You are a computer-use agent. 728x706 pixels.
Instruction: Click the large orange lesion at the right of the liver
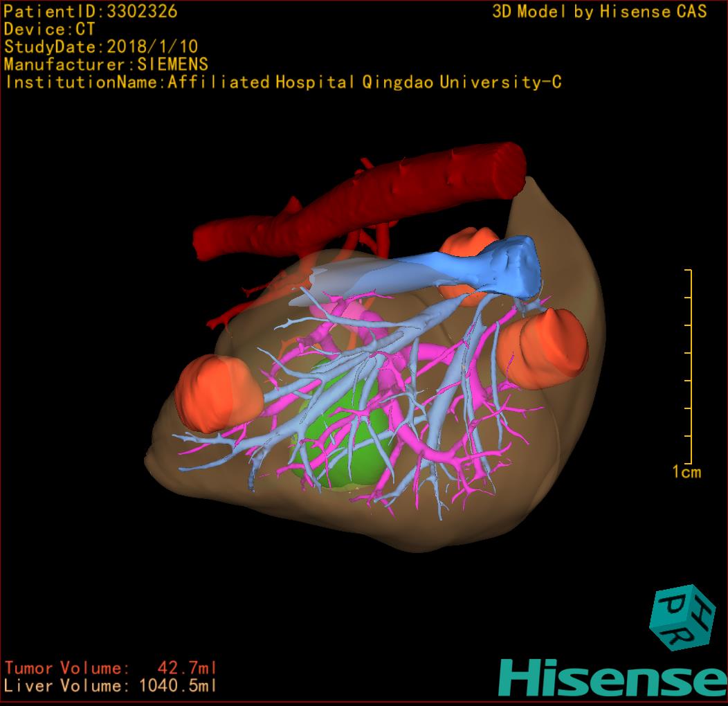[542, 348]
